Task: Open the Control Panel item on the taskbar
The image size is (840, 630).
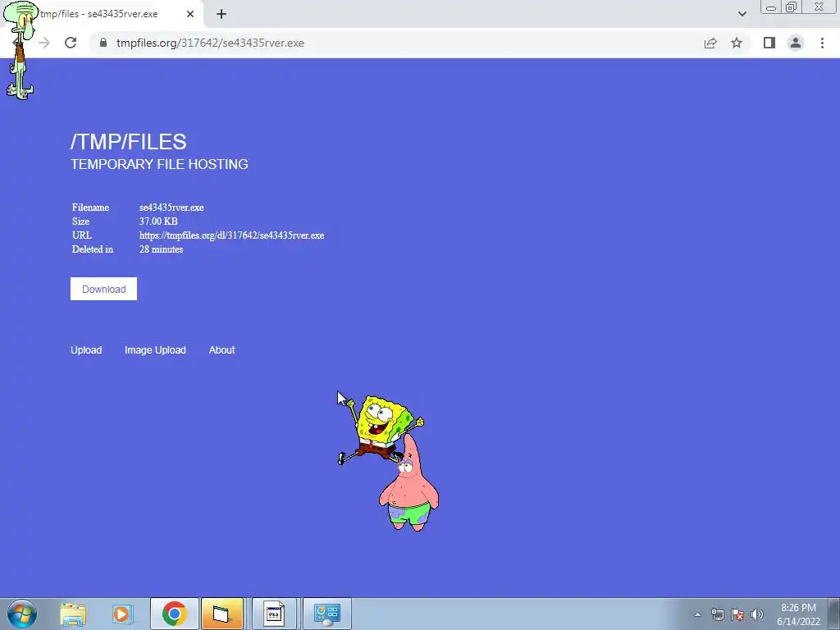Action: tap(326, 614)
